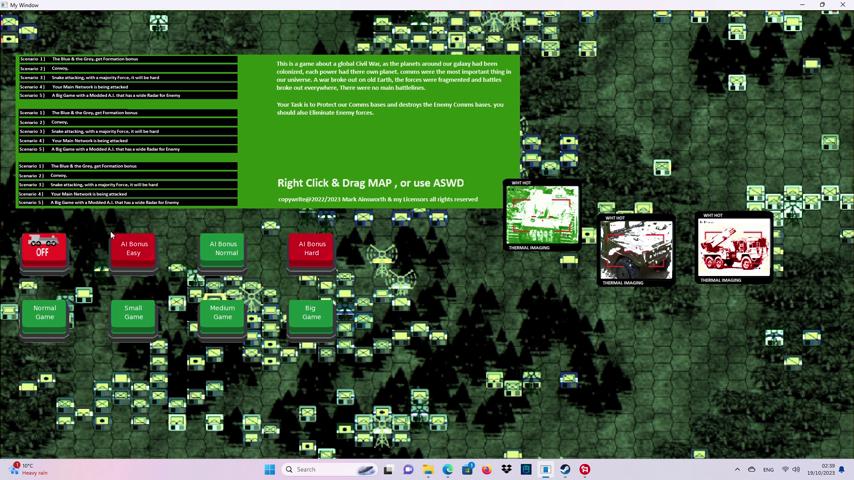Open Dropbox from the taskbar

coord(506,469)
